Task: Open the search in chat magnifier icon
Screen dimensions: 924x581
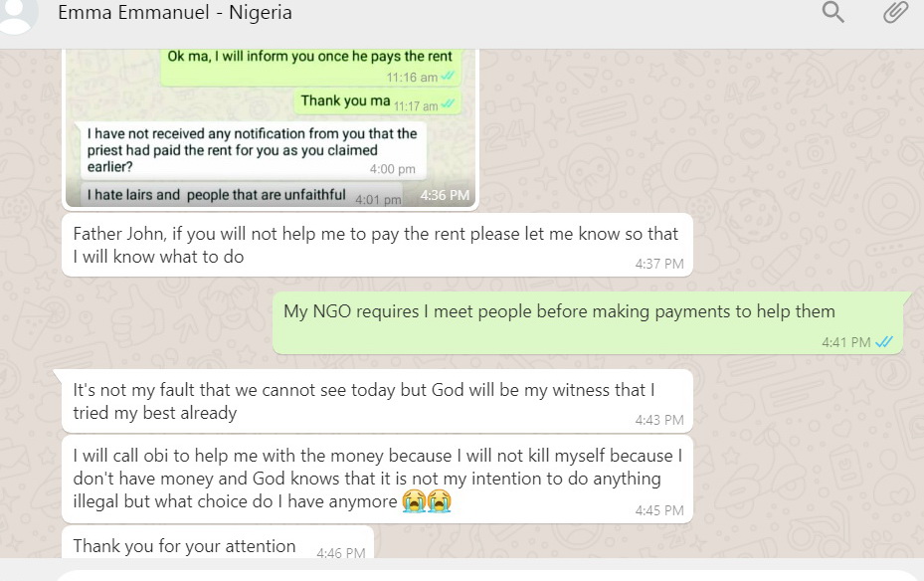Action: pos(832,13)
